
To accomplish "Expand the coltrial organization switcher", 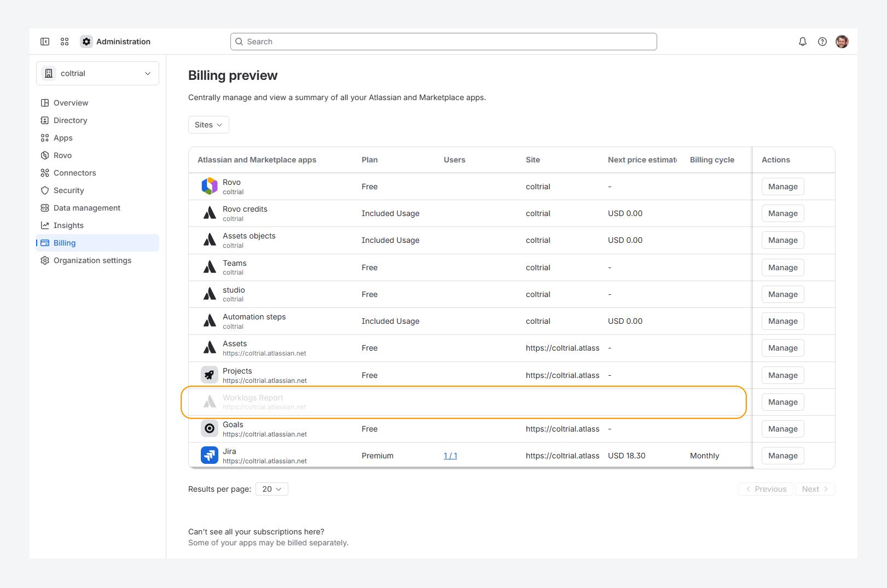I will click(x=97, y=73).
